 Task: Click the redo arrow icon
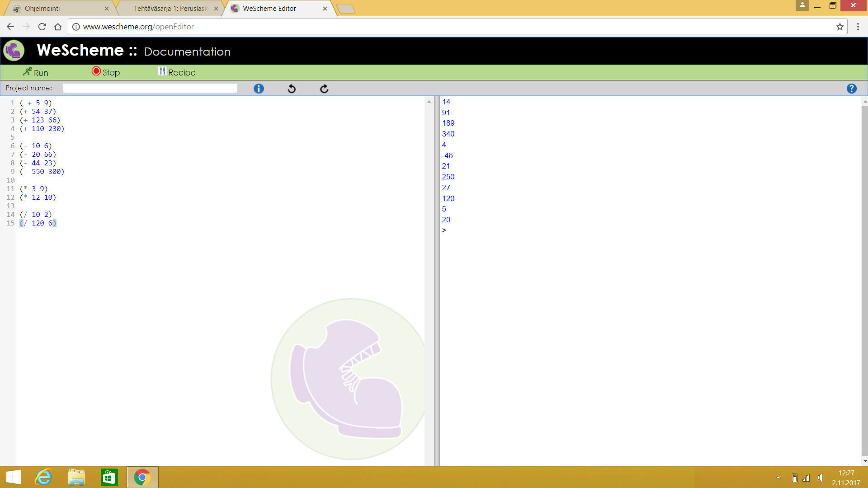324,89
